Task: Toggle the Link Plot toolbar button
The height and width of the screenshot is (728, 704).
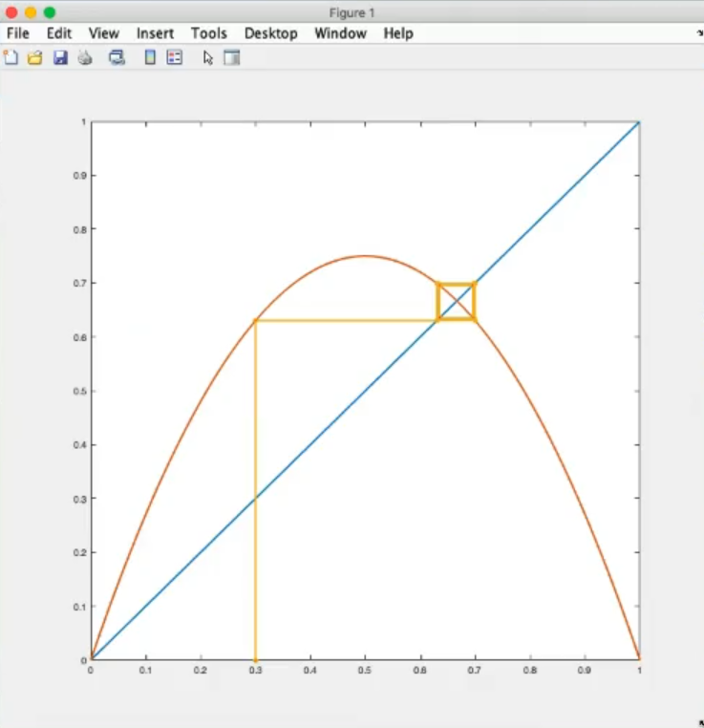Action: click(x=117, y=57)
